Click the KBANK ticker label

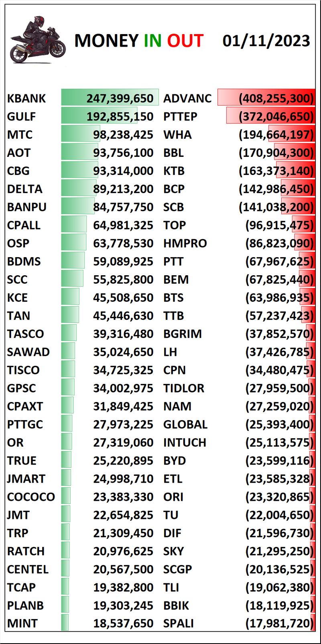26,98
